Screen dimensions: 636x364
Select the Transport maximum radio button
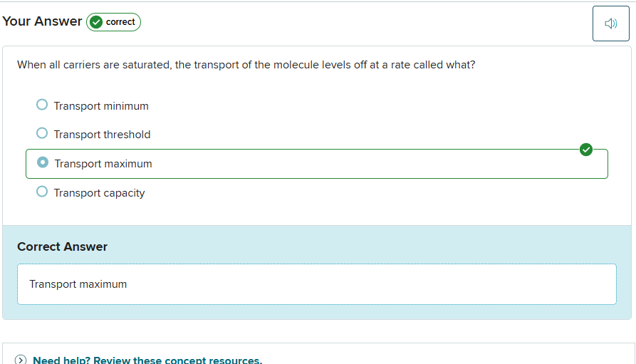pyautogui.click(x=43, y=162)
